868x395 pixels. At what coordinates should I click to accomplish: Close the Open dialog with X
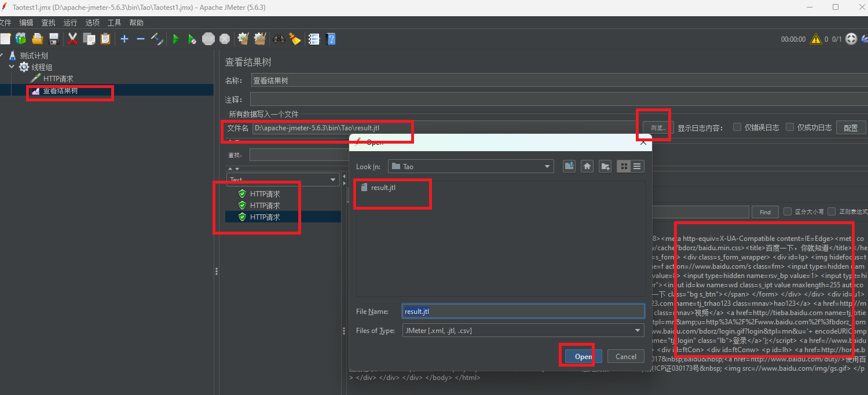(x=643, y=142)
